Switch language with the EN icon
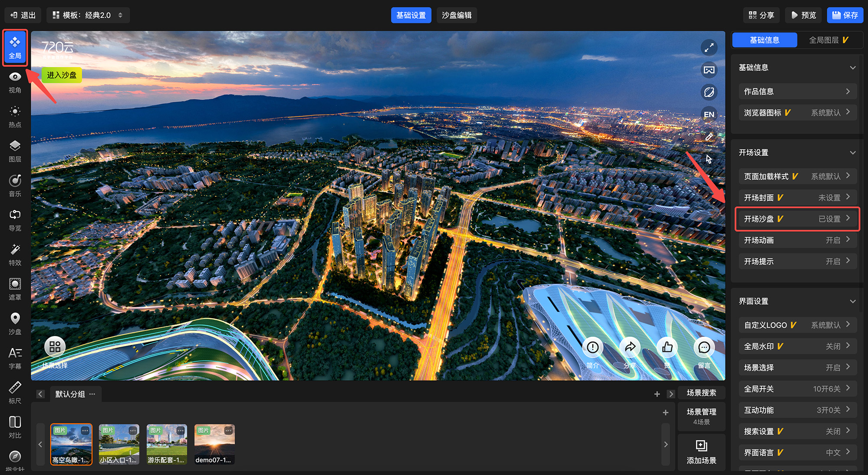868x475 pixels. click(x=709, y=115)
